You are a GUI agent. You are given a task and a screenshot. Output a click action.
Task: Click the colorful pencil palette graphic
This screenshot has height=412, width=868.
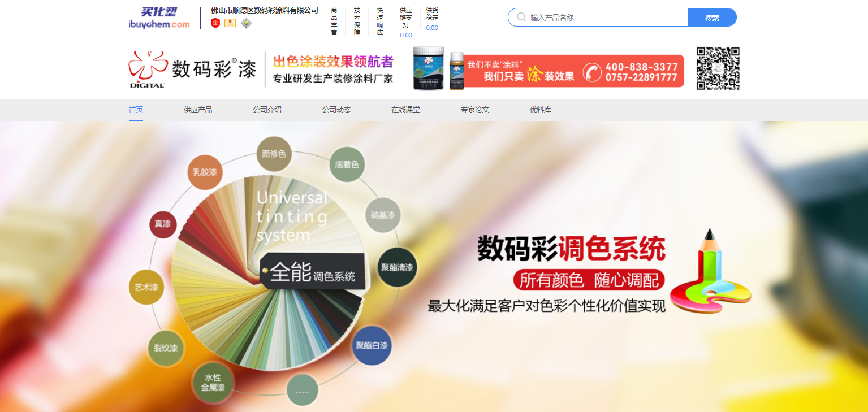click(711, 271)
